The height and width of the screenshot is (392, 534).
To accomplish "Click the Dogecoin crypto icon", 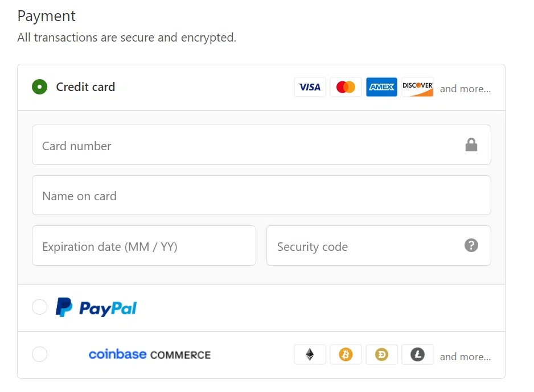I will coord(381,355).
